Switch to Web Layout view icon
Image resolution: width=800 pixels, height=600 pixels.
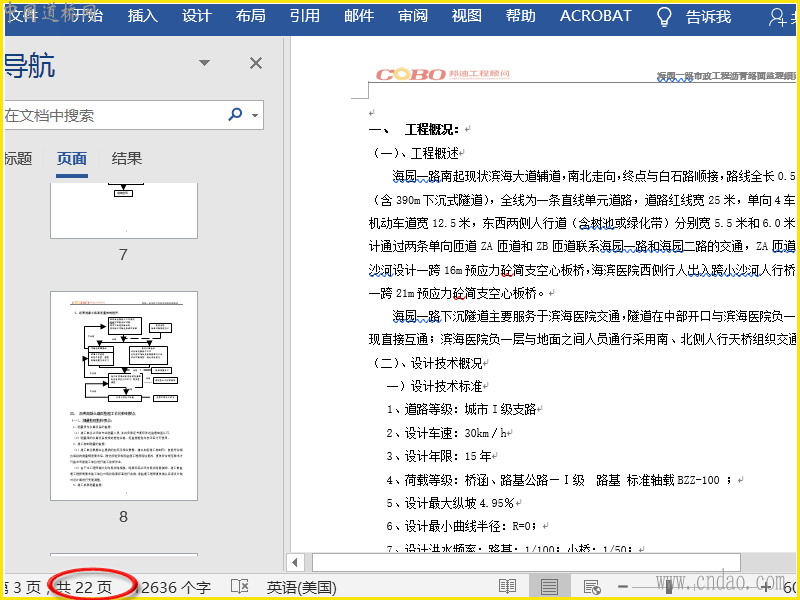(x=592, y=587)
